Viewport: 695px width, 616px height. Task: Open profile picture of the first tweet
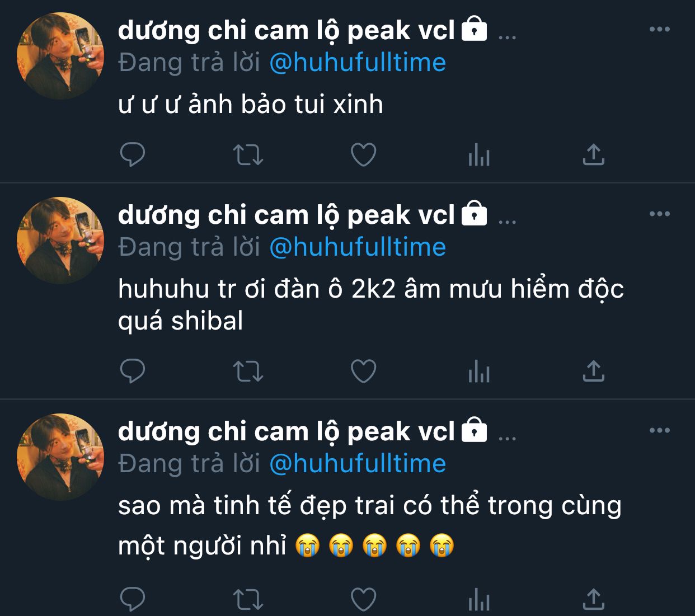(60, 56)
